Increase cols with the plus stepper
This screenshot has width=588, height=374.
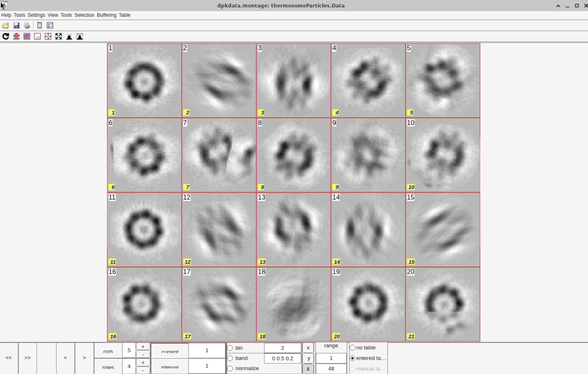pyautogui.click(x=143, y=347)
